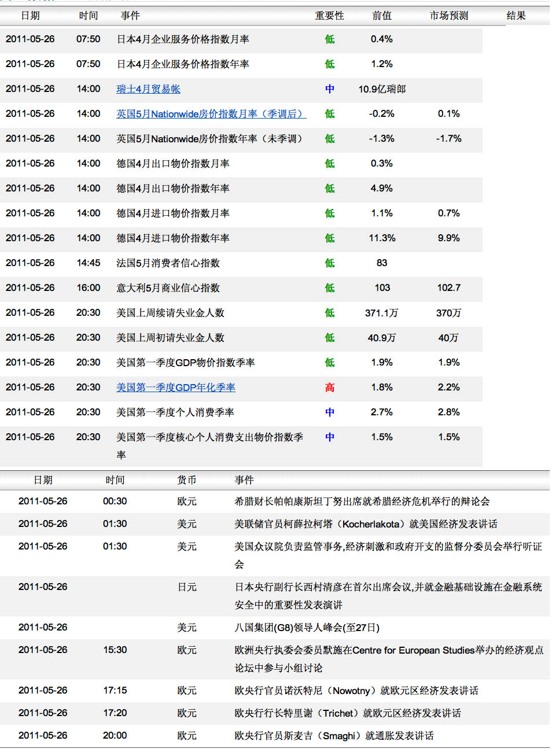Click the 17:20 time cell
Image resolution: width=552 pixels, height=756 pixels.
(x=115, y=713)
